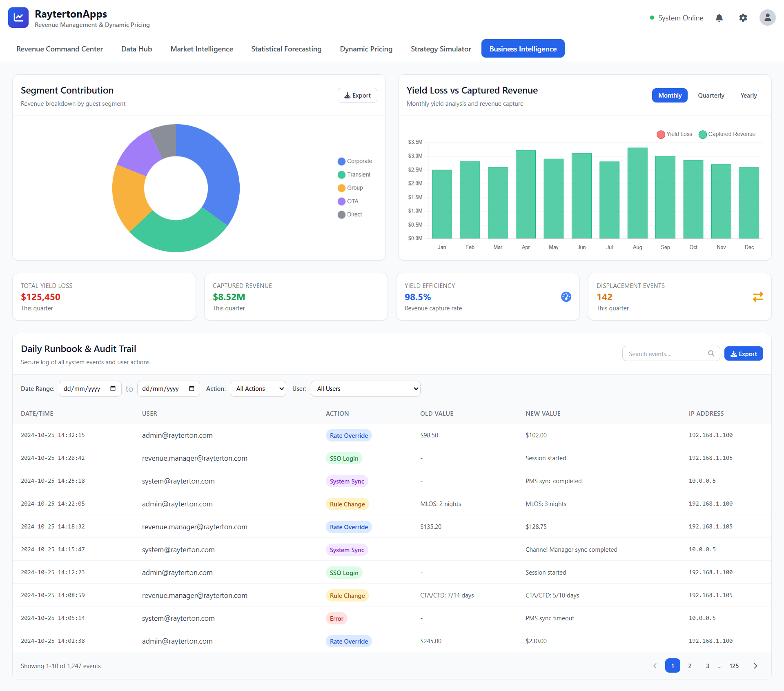The height and width of the screenshot is (691, 784).
Task: Click the RaytertonApps chart logo
Action: coord(18,17)
